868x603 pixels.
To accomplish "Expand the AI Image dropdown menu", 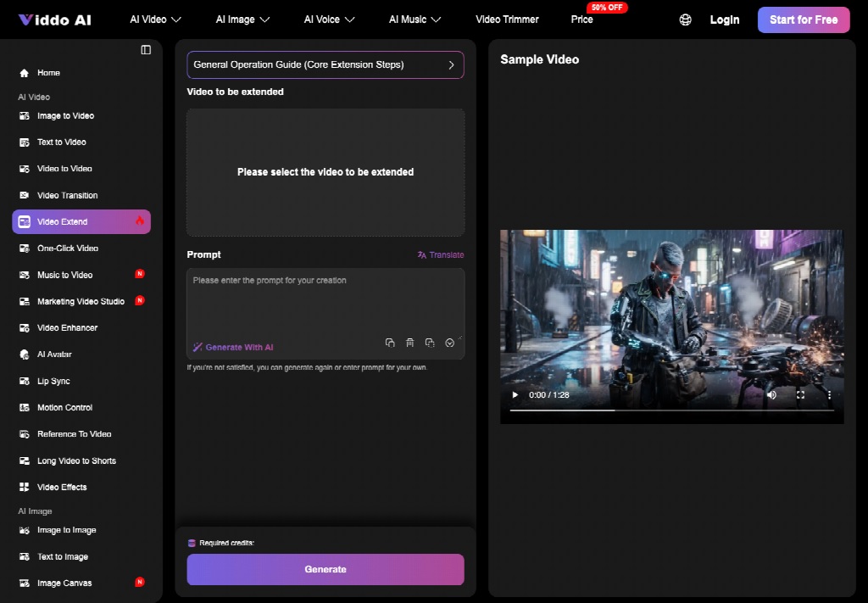I will [x=242, y=20].
